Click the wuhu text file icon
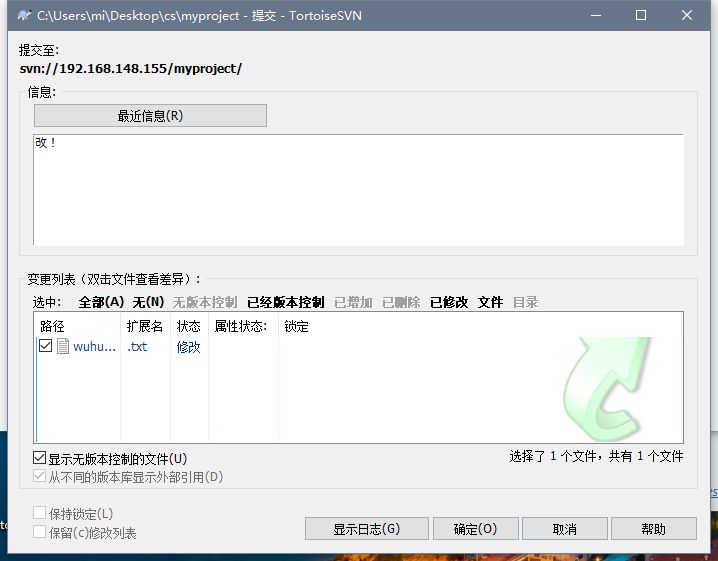Screen dimensions: 718x561 (63, 346)
